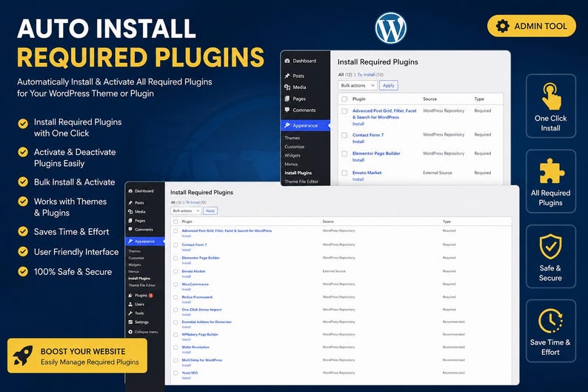Open Theme File Editor in front window sidebar
This screenshot has width=588, height=392.
[141, 285]
